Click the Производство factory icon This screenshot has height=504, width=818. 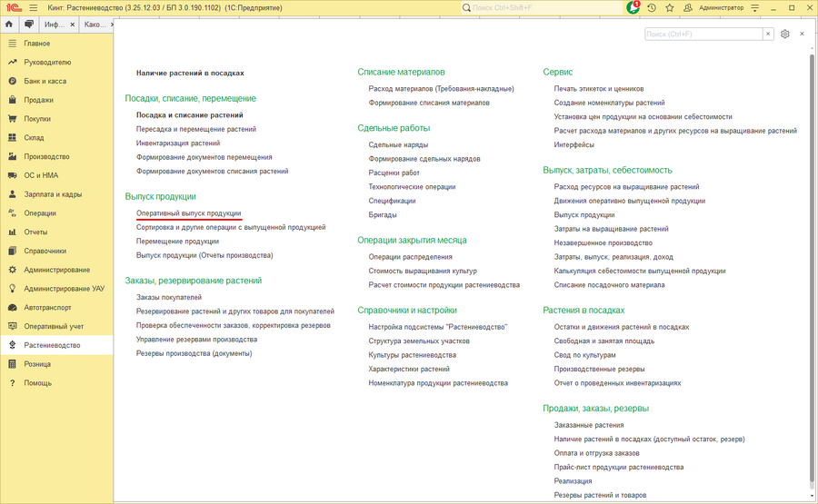click(x=13, y=156)
